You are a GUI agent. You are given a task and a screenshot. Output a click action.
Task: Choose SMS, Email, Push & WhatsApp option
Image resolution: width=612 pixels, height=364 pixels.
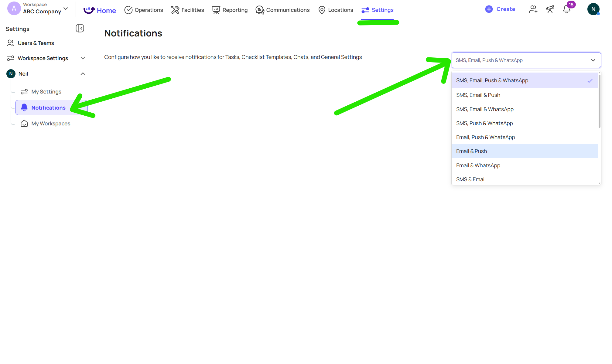point(525,80)
